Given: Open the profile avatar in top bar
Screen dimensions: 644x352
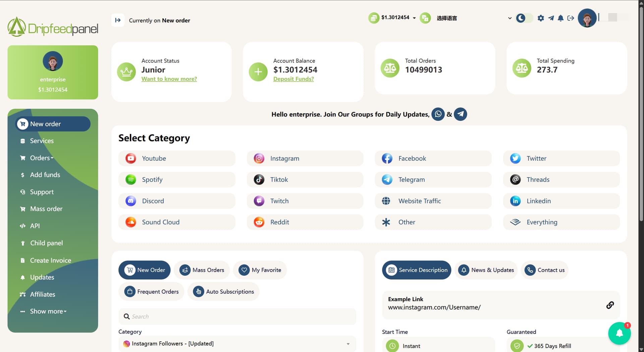Looking at the screenshot, I should (x=587, y=18).
